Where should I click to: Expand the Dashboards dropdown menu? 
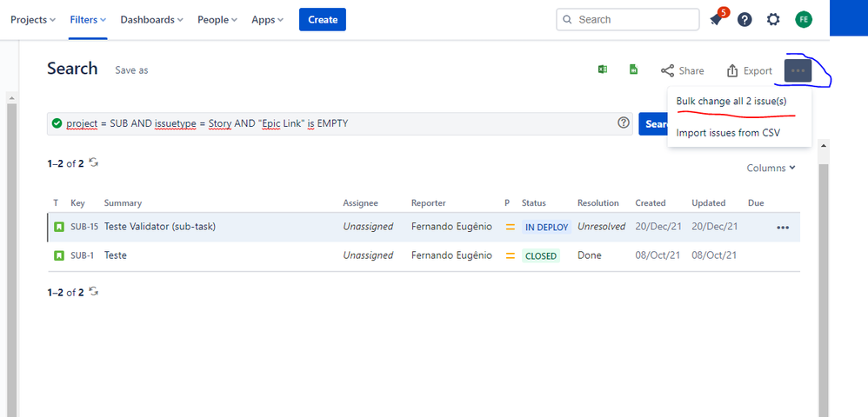151,20
